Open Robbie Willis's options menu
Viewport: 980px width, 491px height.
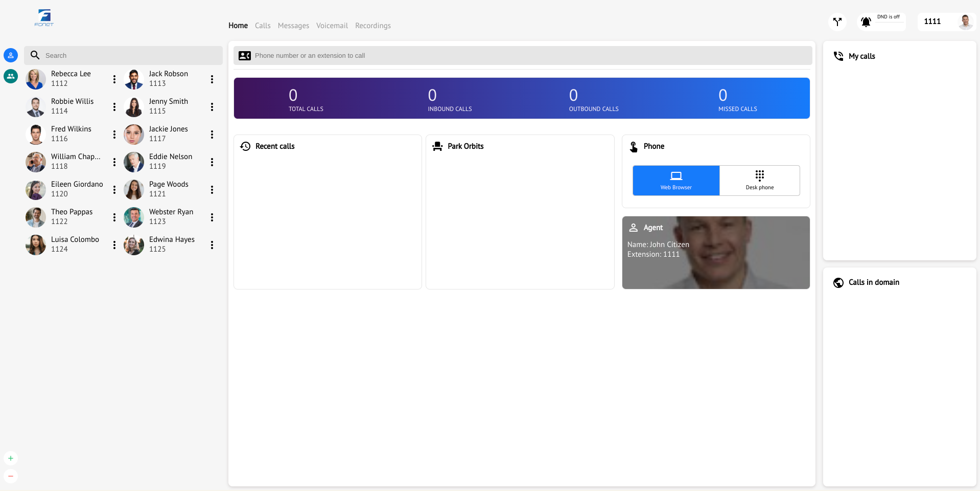[x=114, y=107]
